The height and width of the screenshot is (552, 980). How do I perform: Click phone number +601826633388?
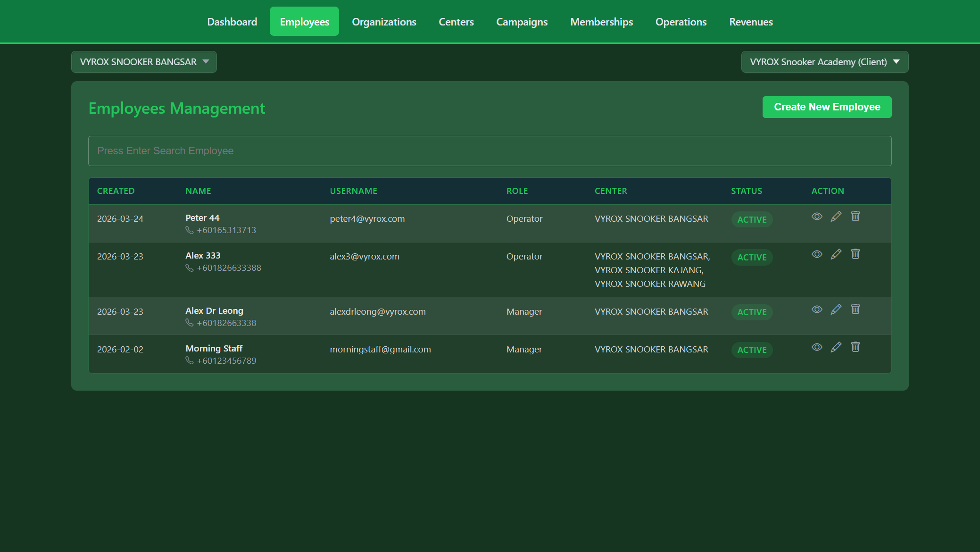pos(229,268)
